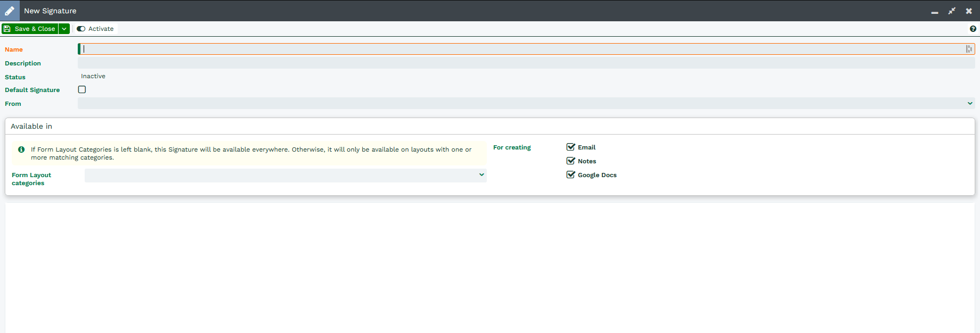
Task: Click the For creating label
Action: tap(512, 147)
